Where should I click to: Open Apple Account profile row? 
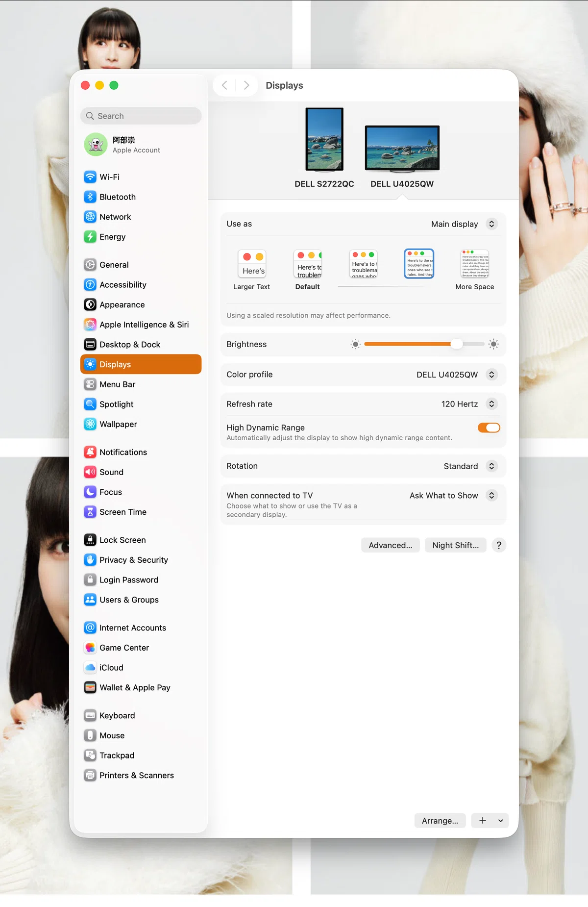(141, 145)
